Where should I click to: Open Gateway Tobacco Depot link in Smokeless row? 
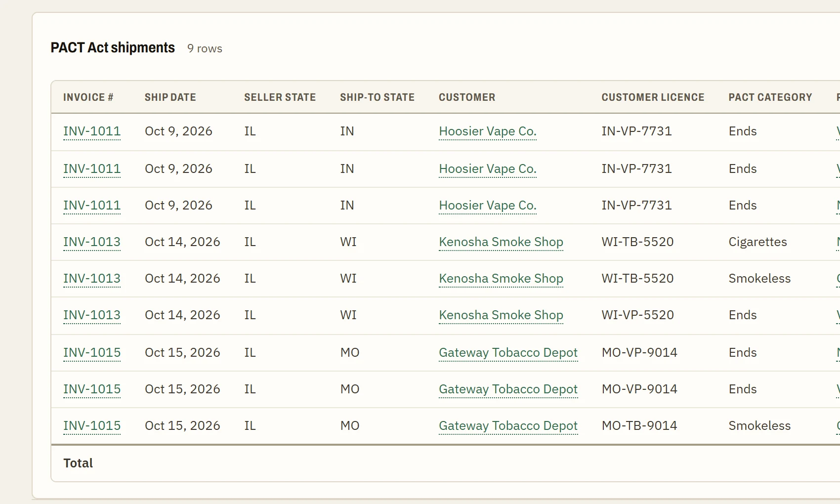tap(508, 426)
